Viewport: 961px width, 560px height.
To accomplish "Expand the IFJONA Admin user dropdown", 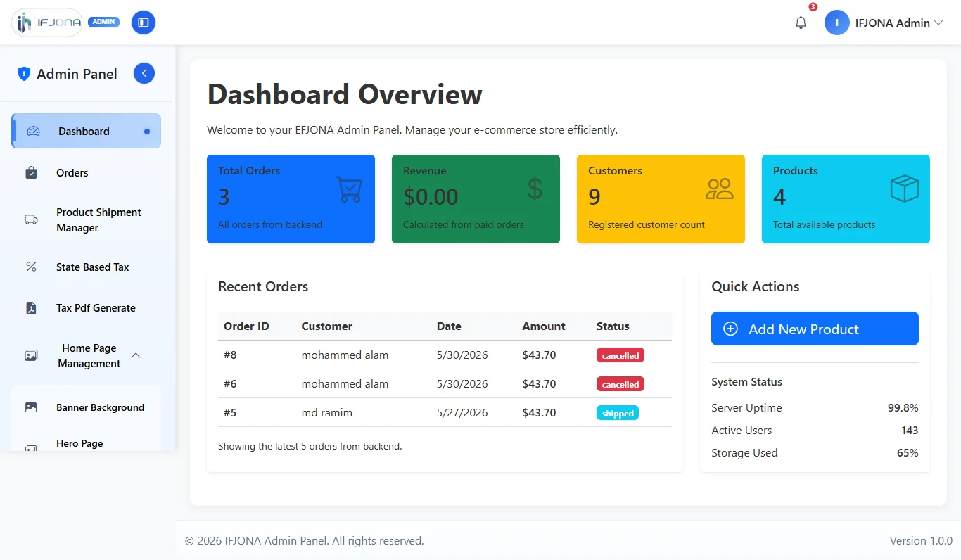I will click(x=938, y=23).
